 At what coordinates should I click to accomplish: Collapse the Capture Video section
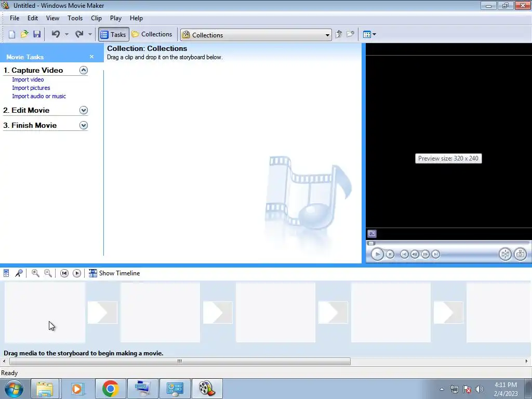pyautogui.click(x=84, y=70)
